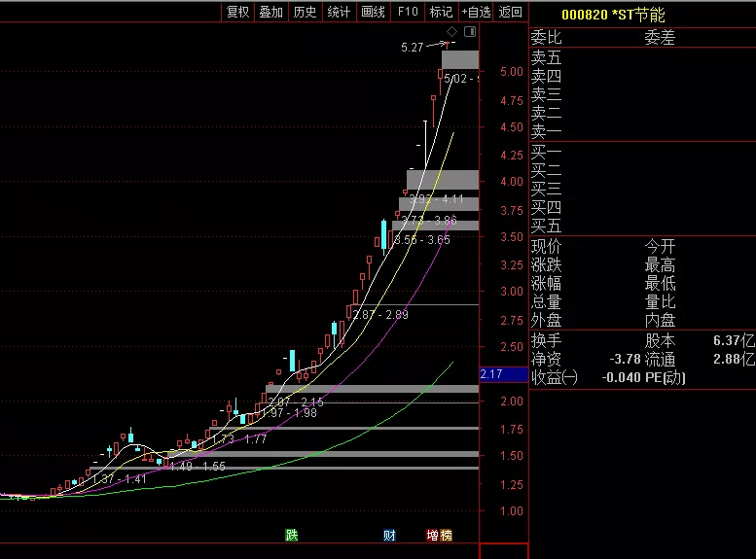Add stock via +自选 button
The width and height of the screenshot is (756, 559).
(x=476, y=12)
